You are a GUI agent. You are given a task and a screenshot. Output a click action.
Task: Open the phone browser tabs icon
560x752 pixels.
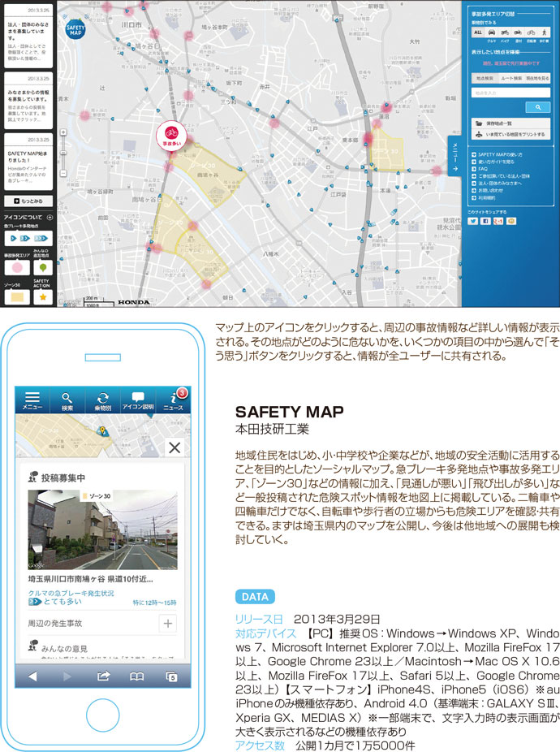coord(171,676)
